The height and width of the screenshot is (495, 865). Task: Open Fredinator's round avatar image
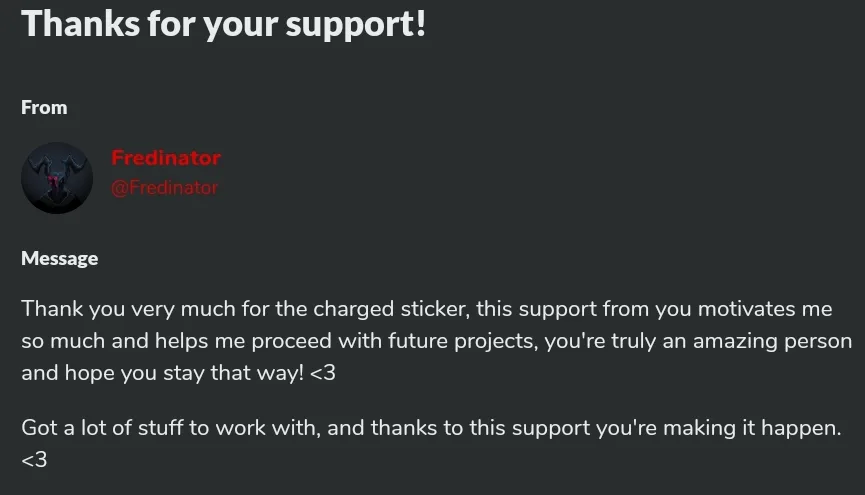57,178
